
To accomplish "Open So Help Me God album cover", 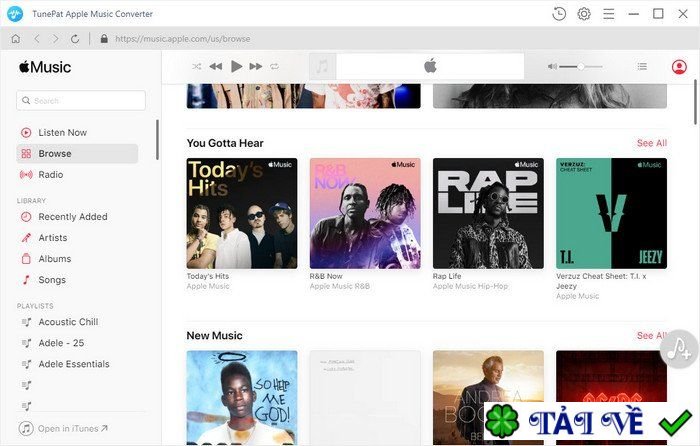I will 242,397.
